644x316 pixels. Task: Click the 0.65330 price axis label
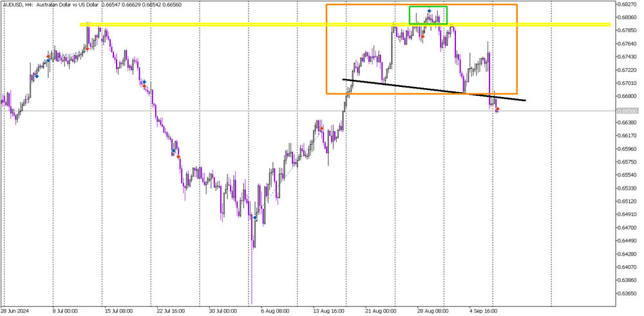[x=628, y=188]
